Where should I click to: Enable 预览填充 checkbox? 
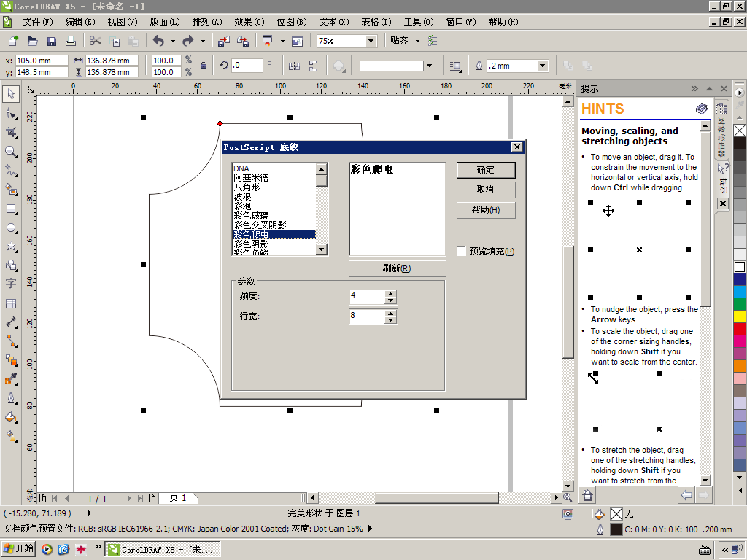click(x=461, y=251)
